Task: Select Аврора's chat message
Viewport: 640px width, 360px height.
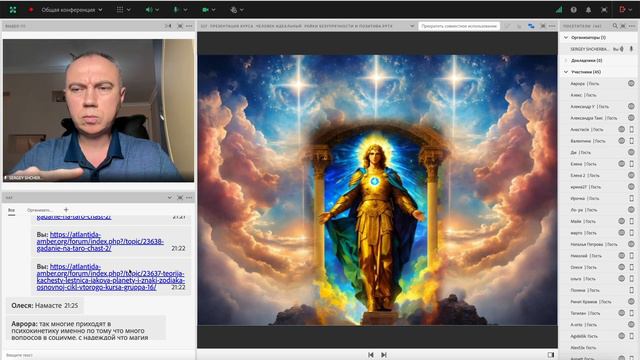Action: [x=86, y=327]
